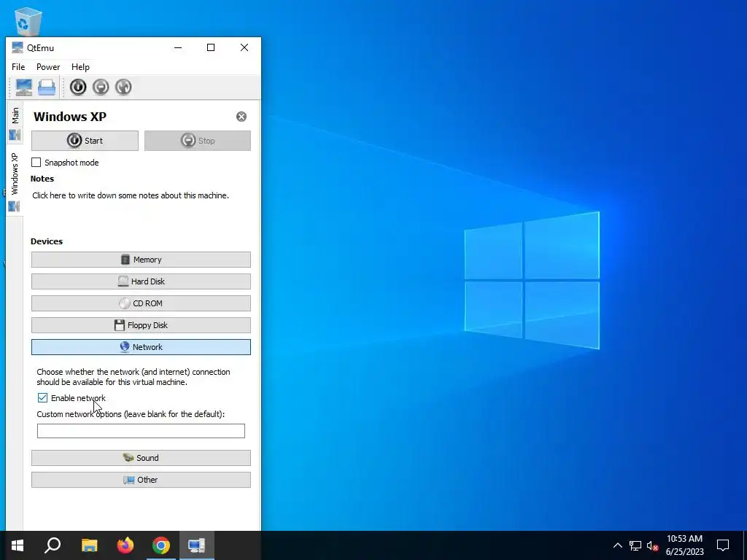Open the File menu
The width and height of the screenshot is (747, 560).
(18, 67)
